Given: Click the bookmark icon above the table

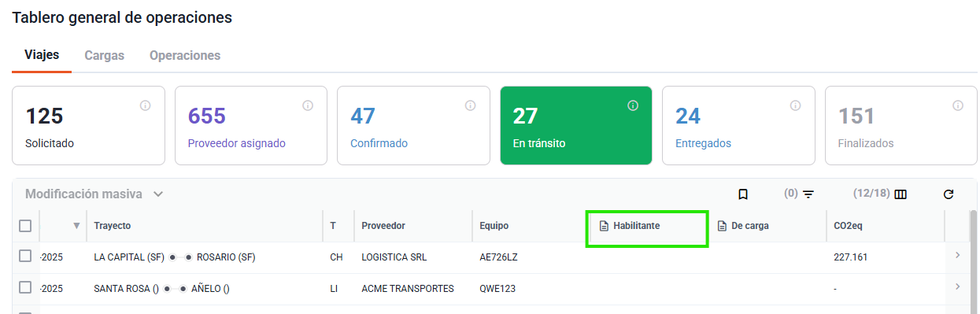Looking at the screenshot, I should click(x=742, y=194).
